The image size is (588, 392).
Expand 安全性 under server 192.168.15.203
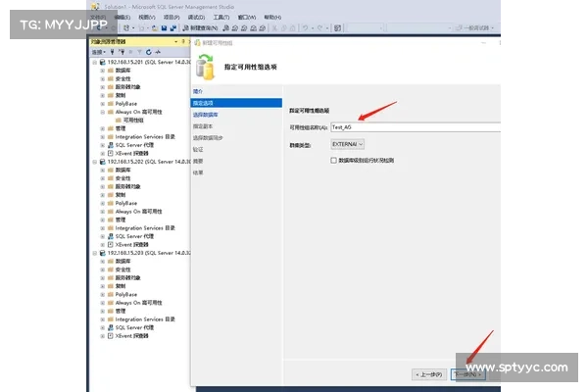pyautogui.click(x=102, y=269)
